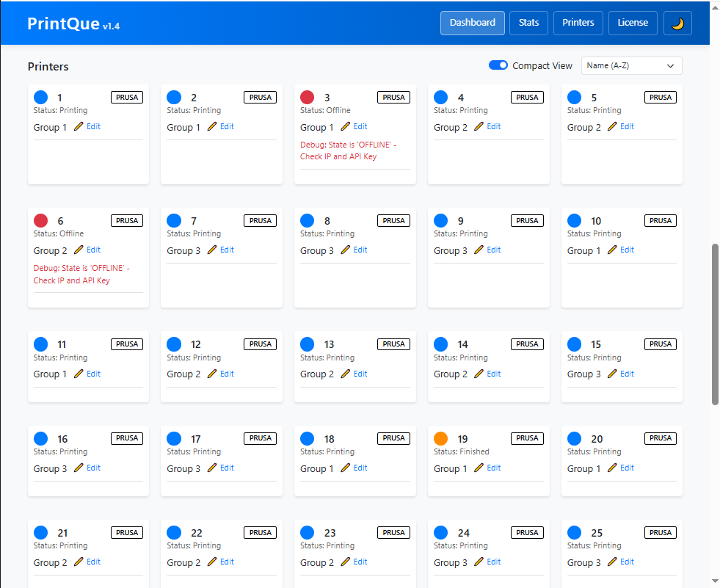The height and width of the screenshot is (588, 720).
Task: Click 'Status: Printing' on printer 15
Action: coord(594,357)
